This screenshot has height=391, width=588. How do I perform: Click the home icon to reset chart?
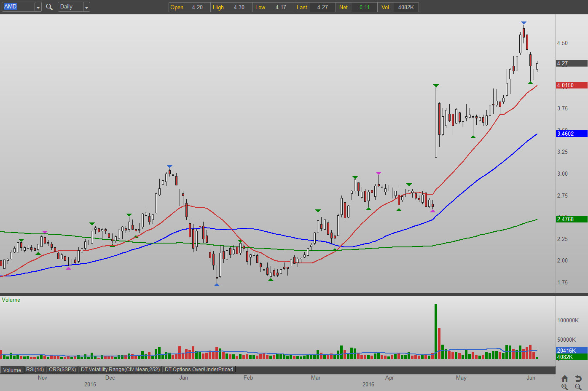tap(565, 378)
